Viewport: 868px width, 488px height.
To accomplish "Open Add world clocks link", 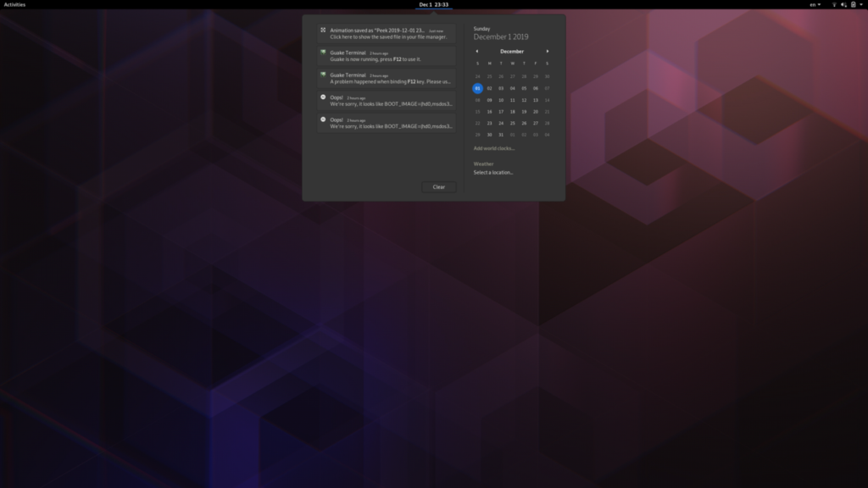I will click(494, 148).
